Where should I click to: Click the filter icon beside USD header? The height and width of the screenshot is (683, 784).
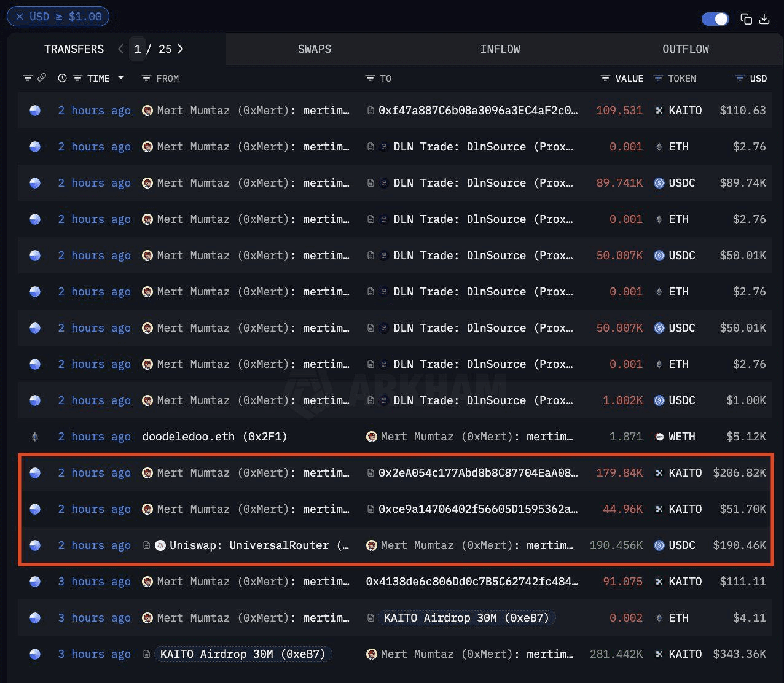(x=740, y=78)
